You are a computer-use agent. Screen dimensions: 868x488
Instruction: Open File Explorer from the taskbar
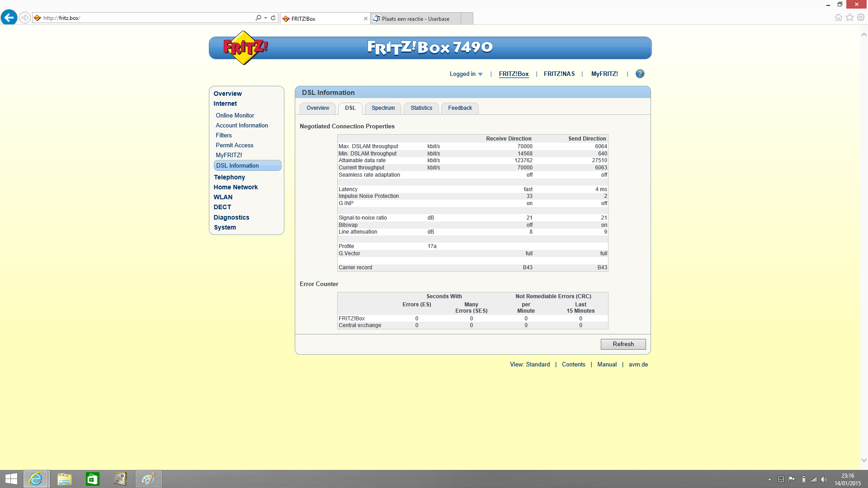[64, 479]
